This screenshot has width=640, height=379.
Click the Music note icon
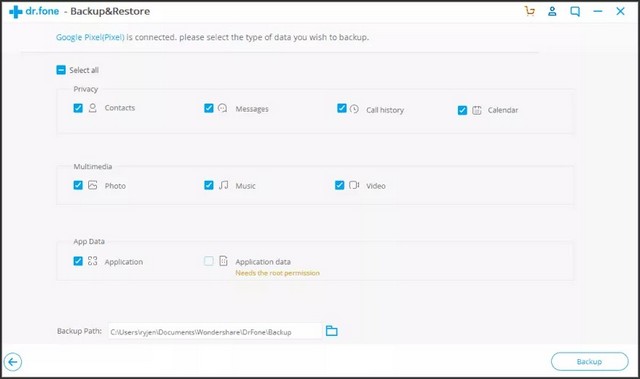pyautogui.click(x=223, y=185)
